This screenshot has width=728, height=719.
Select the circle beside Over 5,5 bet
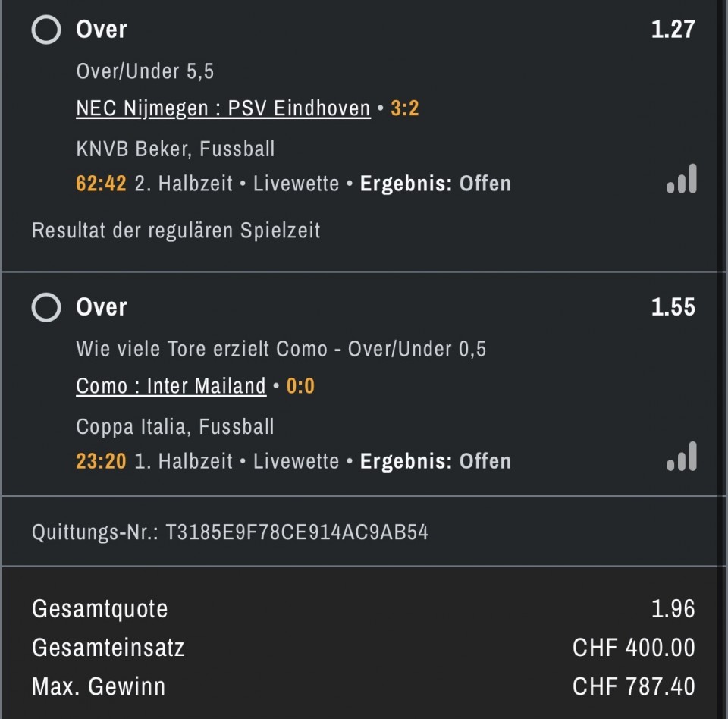point(46,30)
